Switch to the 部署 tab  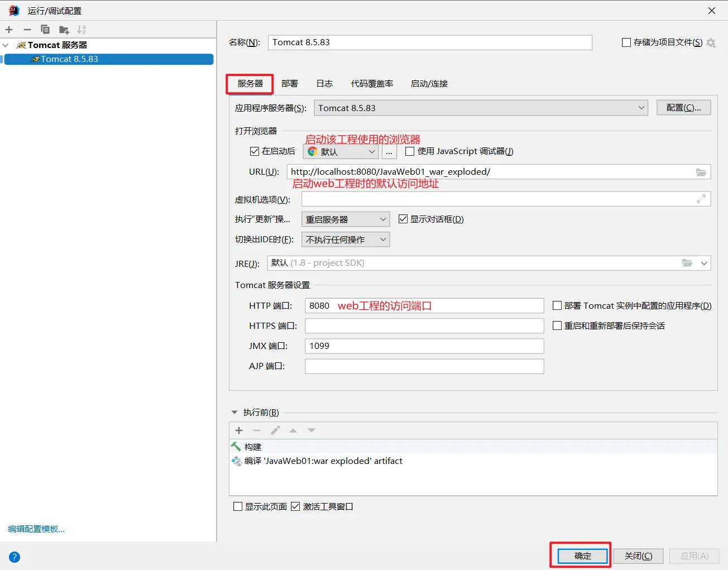[290, 84]
